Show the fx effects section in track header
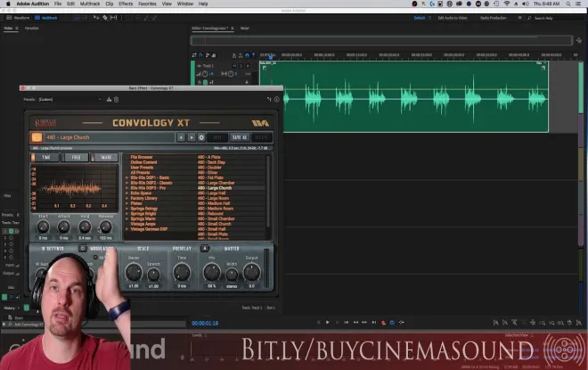This screenshot has height=370, width=588. click(x=200, y=55)
